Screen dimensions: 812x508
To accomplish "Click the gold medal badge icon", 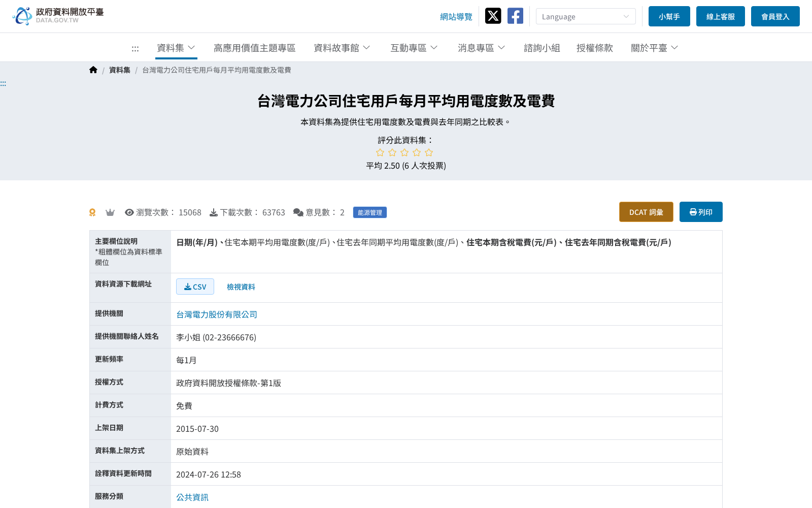I will pyautogui.click(x=92, y=212).
